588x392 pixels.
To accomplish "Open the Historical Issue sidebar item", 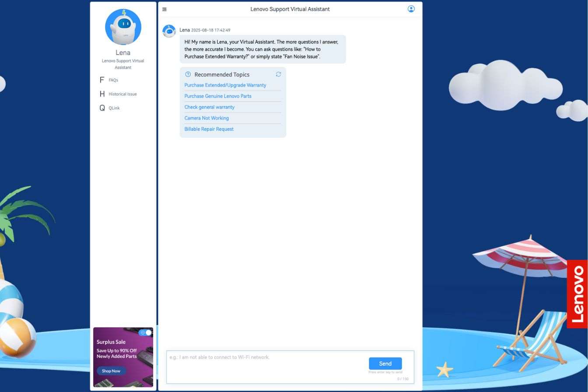I will point(123,94).
